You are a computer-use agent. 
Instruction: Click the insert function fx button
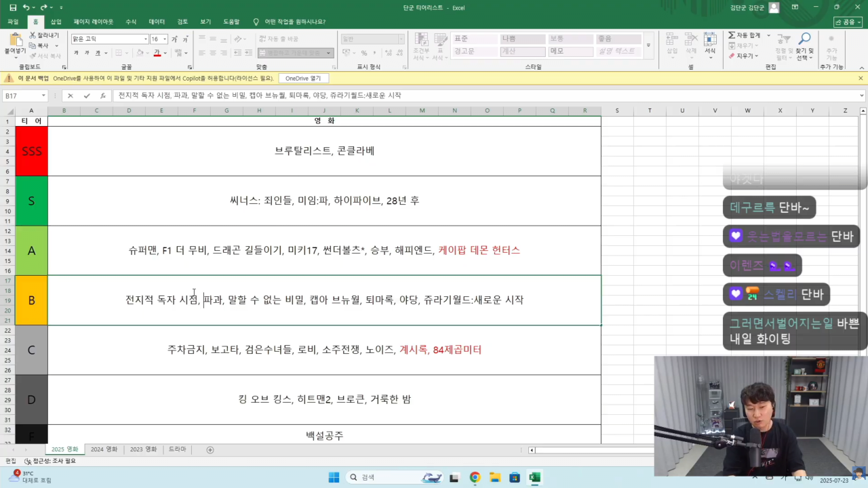pyautogui.click(x=103, y=96)
